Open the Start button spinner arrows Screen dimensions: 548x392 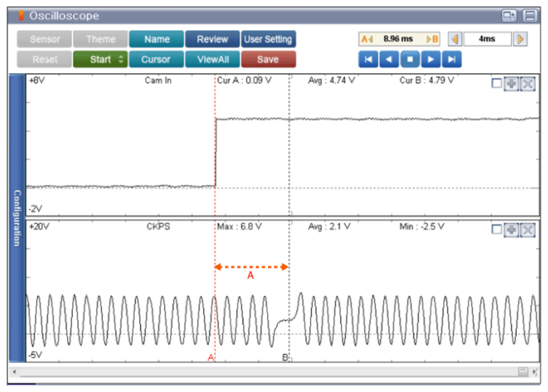click(x=121, y=59)
